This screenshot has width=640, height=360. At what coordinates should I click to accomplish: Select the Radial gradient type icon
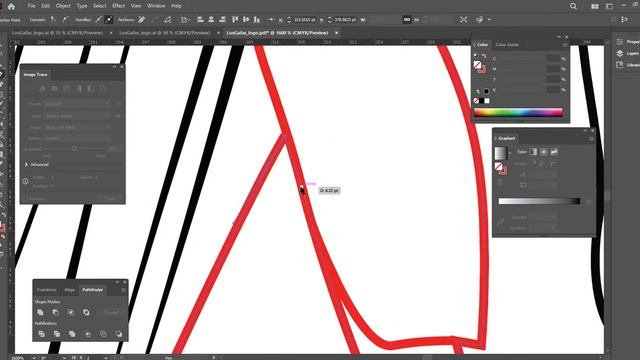(544, 152)
